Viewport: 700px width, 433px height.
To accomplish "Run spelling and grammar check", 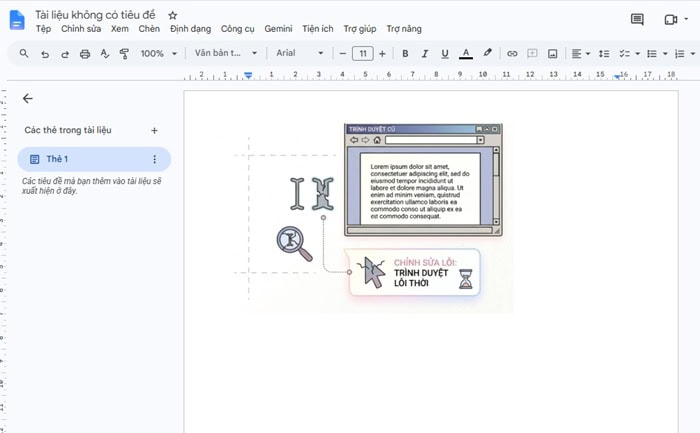I will click(105, 54).
